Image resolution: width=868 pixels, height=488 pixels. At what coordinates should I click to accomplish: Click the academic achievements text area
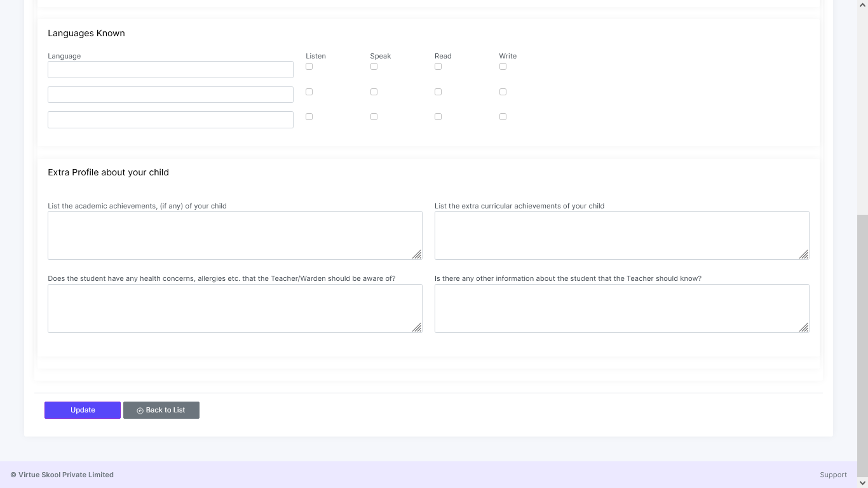235,235
